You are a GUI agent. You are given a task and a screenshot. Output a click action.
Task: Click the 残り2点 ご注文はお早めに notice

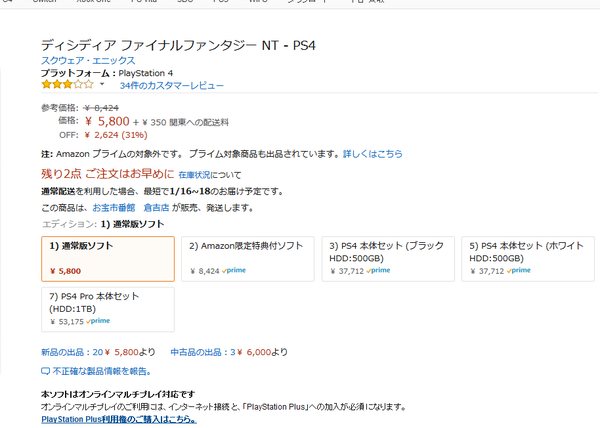click(108, 174)
